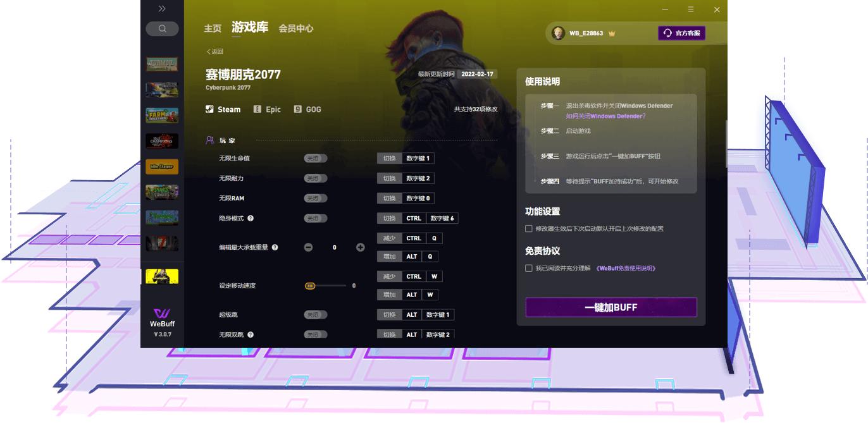868x423 pixels.
Task: Open the Idle Slayer game from the sidebar
Action: pyautogui.click(x=162, y=166)
